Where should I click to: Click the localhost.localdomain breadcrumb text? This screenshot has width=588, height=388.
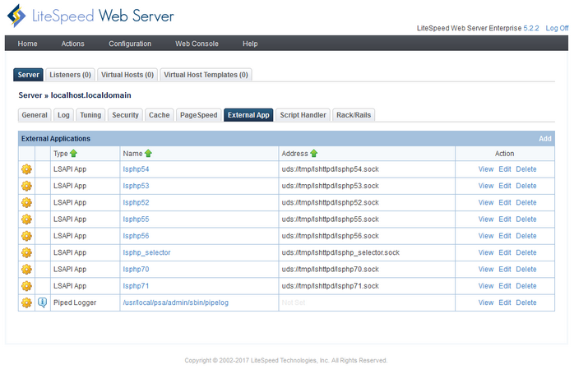(x=90, y=95)
